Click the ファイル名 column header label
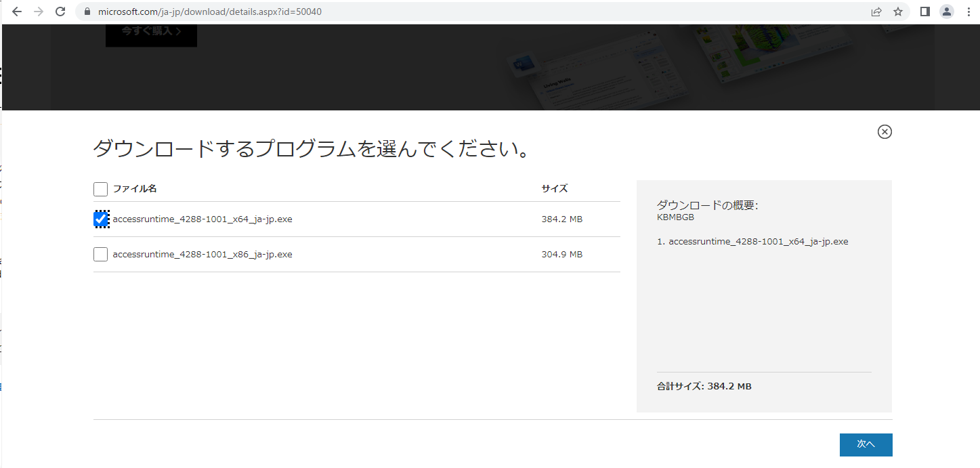The width and height of the screenshot is (980, 468). pyautogui.click(x=135, y=189)
